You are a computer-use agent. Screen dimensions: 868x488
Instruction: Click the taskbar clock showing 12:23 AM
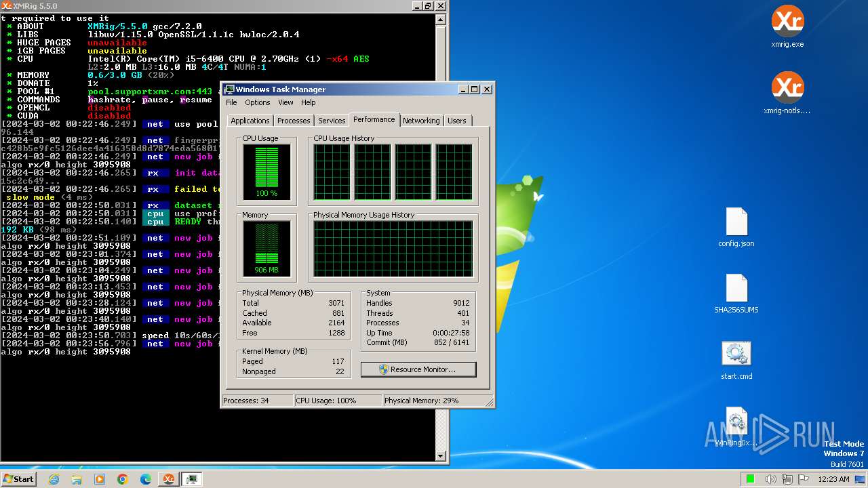point(833,479)
